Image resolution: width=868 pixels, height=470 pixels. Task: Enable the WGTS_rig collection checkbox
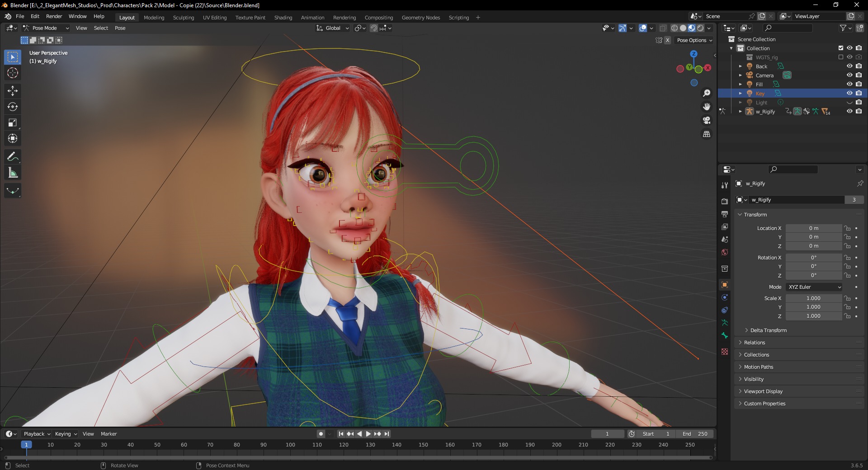841,57
